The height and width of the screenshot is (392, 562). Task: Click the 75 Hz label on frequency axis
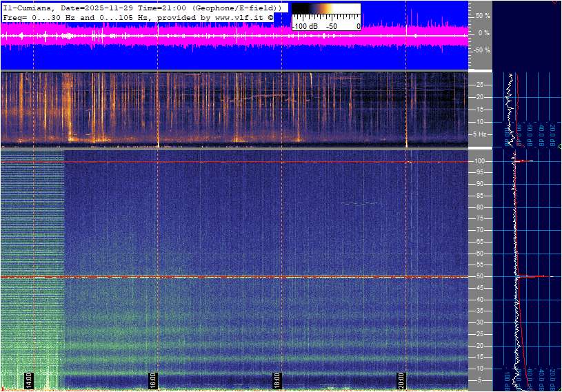pyautogui.click(x=480, y=218)
